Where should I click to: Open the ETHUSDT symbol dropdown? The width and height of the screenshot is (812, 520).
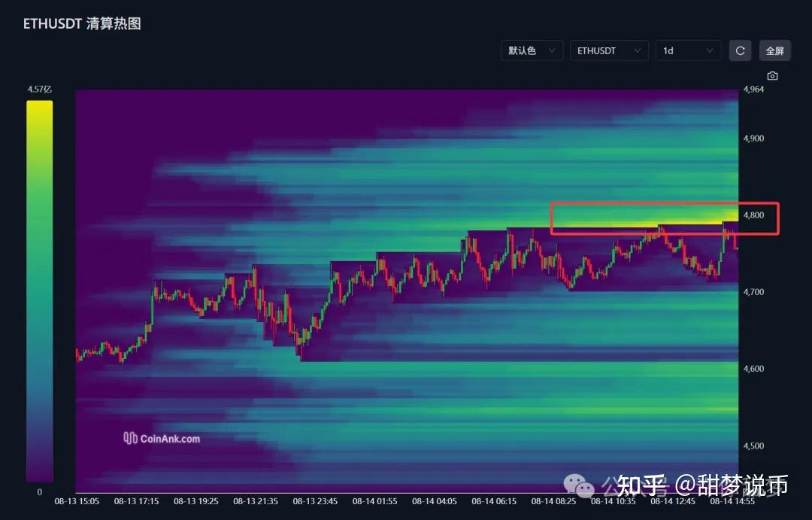(x=609, y=51)
